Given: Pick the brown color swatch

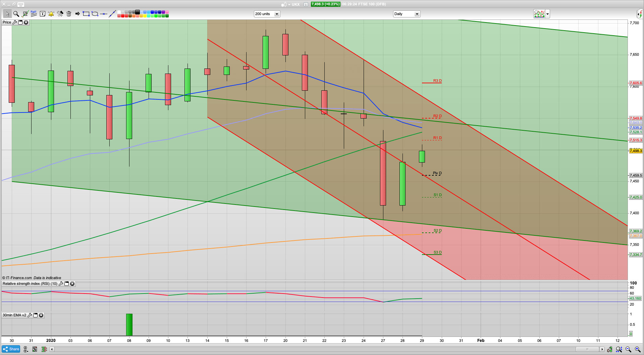Looking at the screenshot, I should pyautogui.click(x=130, y=15).
